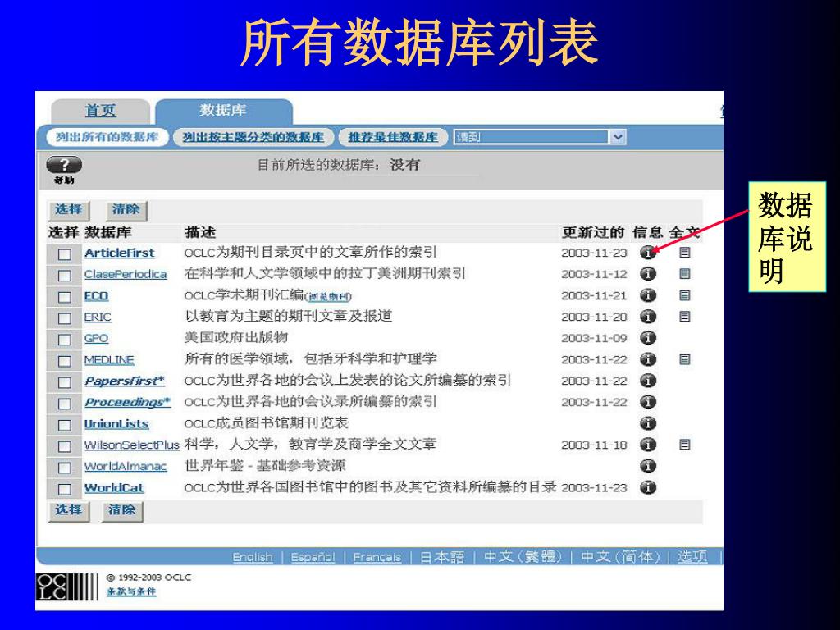View the WorldCat info icon
This screenshot has height=630, width=840.
648,487
